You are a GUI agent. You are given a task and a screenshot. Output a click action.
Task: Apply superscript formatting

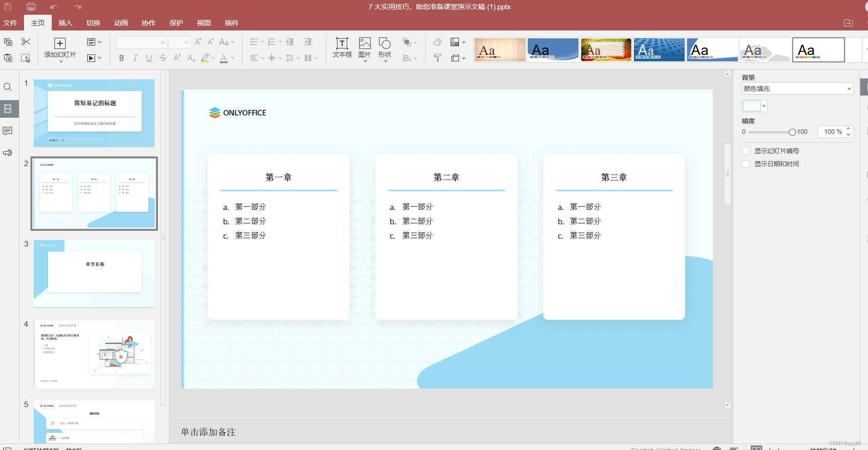(177, 58)
